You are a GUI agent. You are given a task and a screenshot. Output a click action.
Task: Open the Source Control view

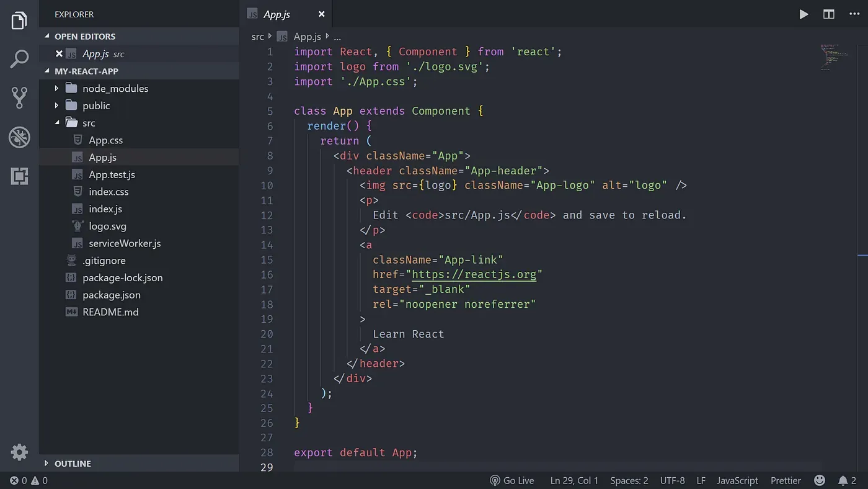point(19,97)
